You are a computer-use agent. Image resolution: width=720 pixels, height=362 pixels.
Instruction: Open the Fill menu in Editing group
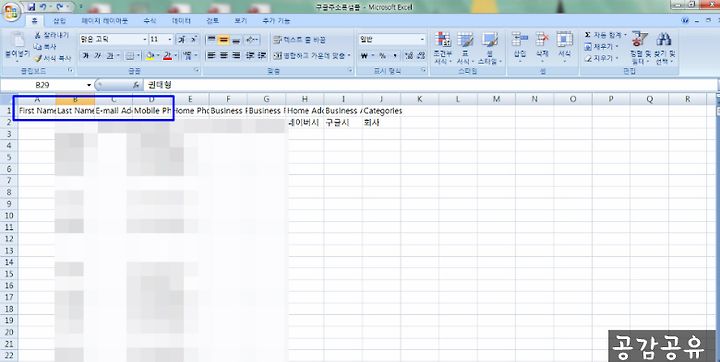pos(601,46)
